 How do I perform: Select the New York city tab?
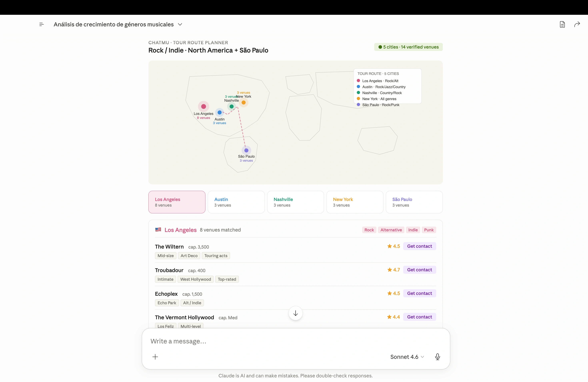[x=355, y=202]
